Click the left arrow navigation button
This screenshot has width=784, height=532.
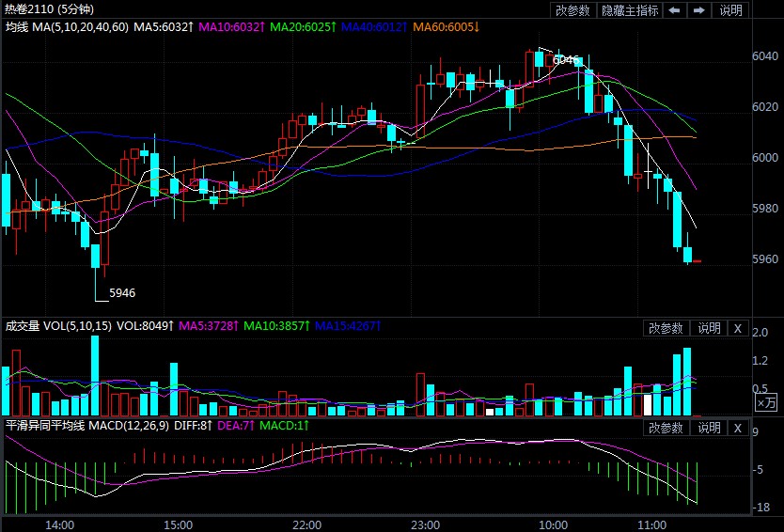[x=675, y=10]
